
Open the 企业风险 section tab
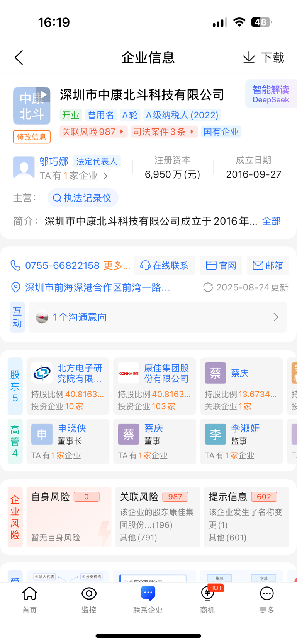tap(15, 517)
